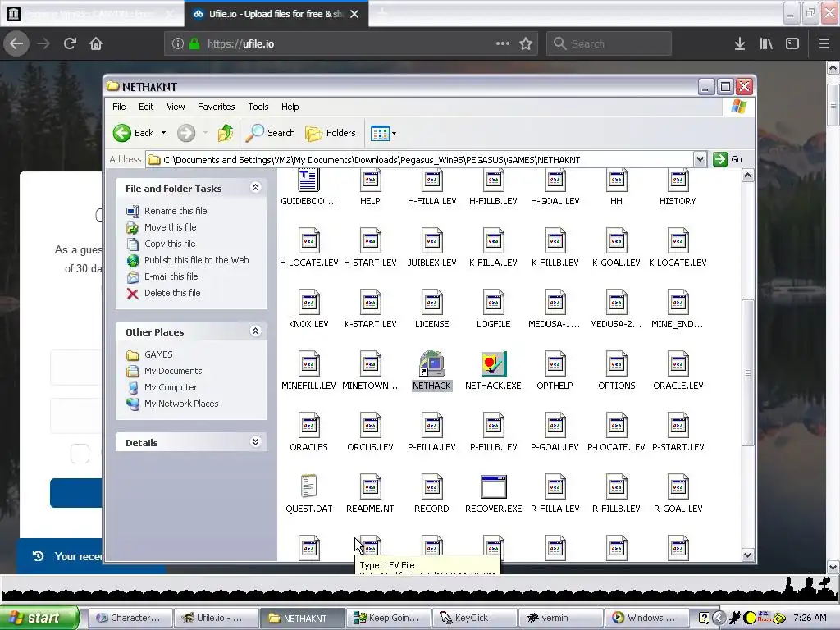The height and width of the screenshot is (630, 840).
Task: Select the KNOX.LEV file icon
Action: click(x=308, y=303)
